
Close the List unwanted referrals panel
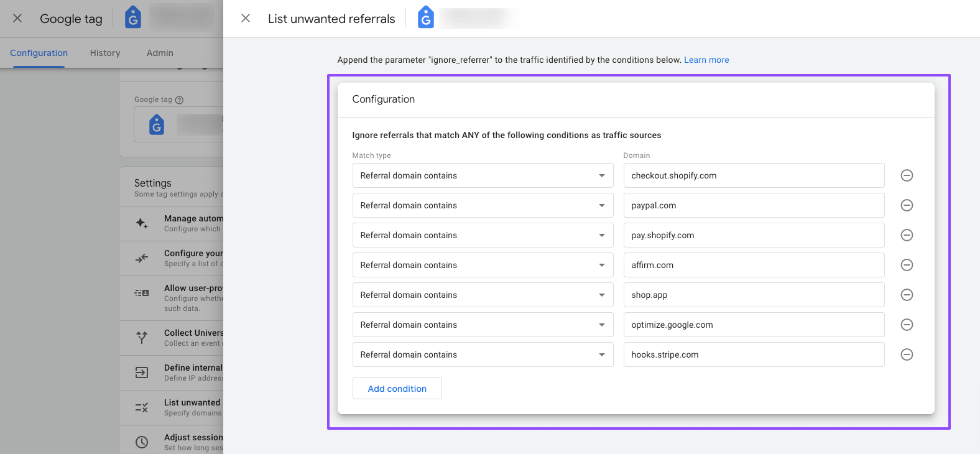[x=246, y=18]
